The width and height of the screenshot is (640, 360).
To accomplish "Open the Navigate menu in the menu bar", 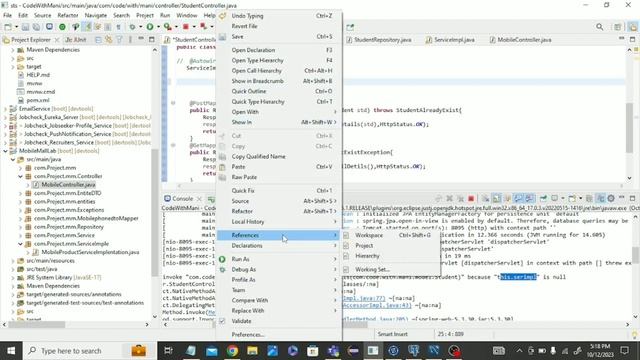I will pyautogui.click(x=96, y=15).
